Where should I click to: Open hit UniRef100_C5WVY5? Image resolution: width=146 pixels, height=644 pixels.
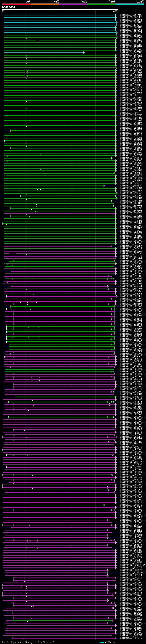click(131, 505)
